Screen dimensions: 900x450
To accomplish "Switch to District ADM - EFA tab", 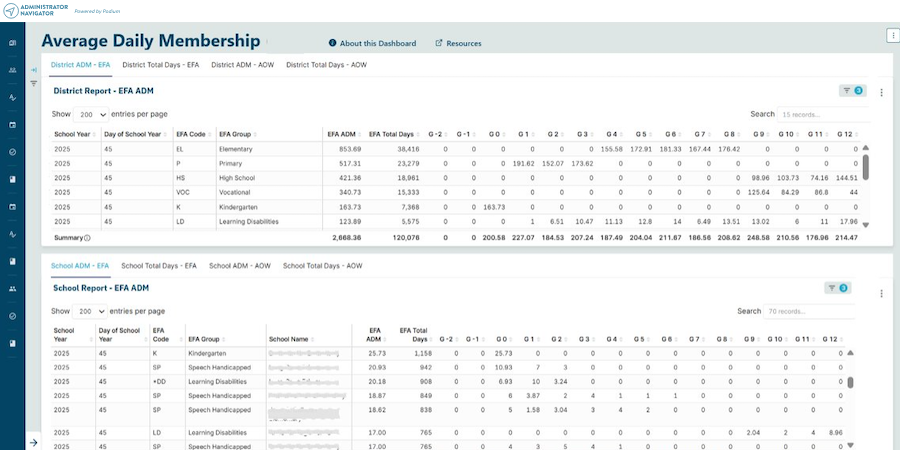I will [80, 65].
